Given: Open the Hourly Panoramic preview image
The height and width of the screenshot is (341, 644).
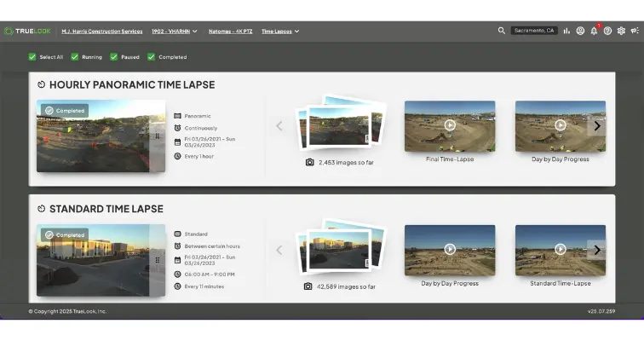Looking at the screenshot, I should 101,136.
